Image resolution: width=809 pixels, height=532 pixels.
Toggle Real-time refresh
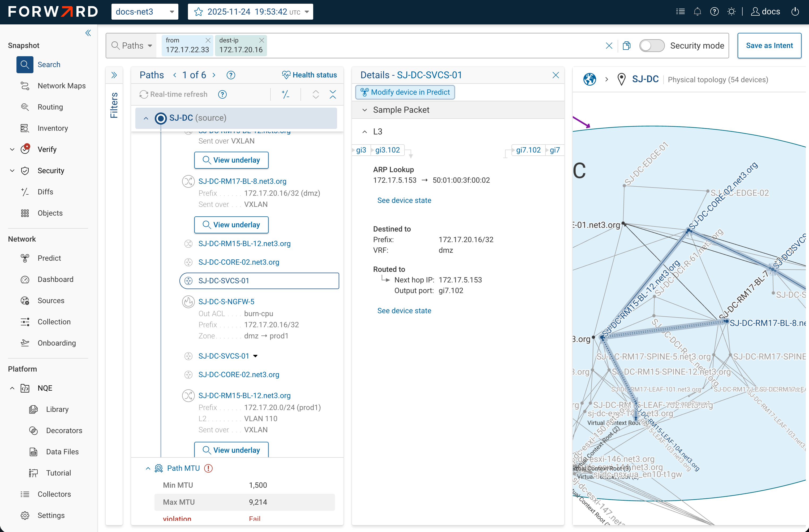tap(174, 94)
